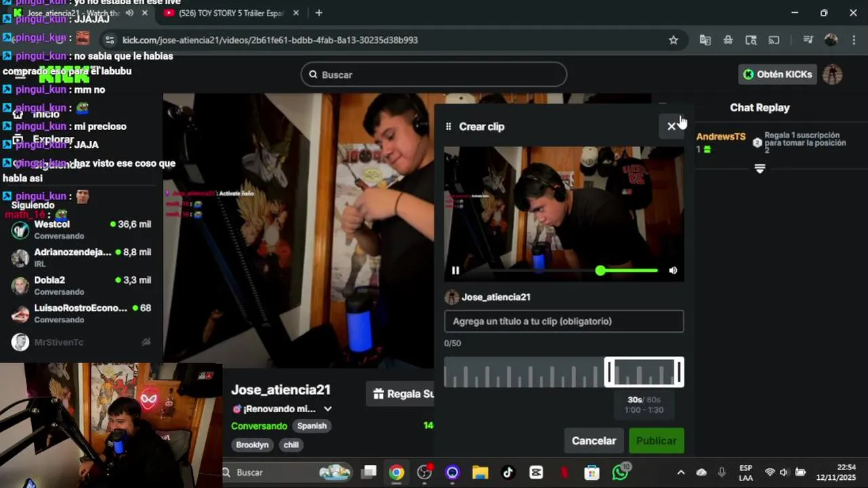Close the Crear clip dialog

(671, 126)
